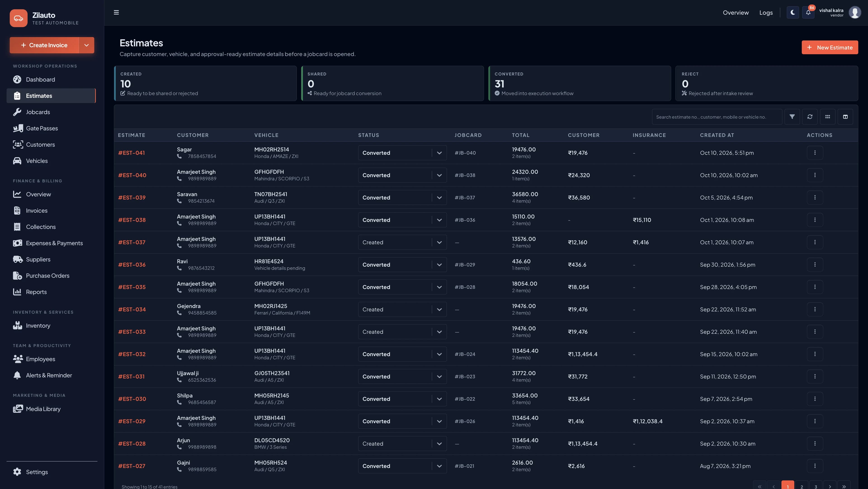
Task: Open estimate #EST-040 link
Action: pyautogui.click(x=132, y=175)
